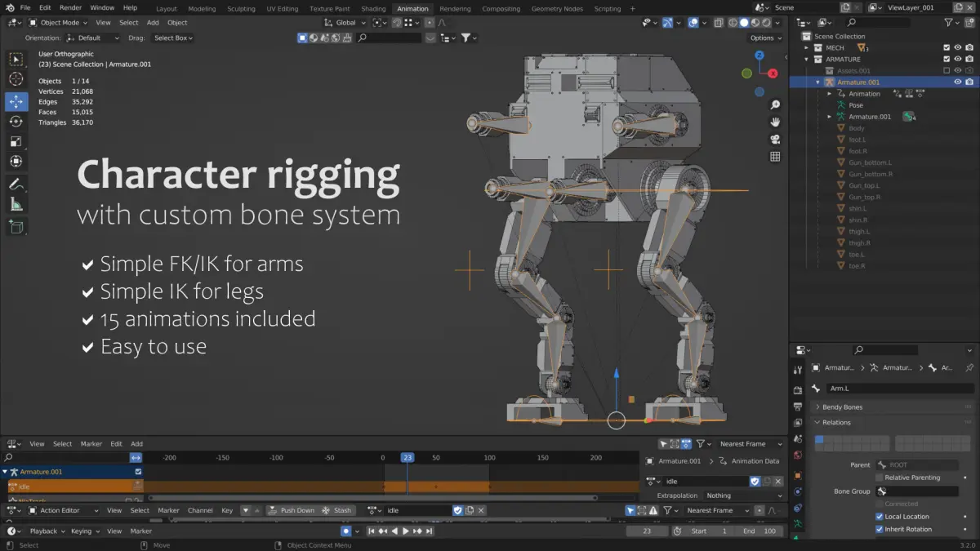Click the Blender logo menu icon
This screenshot has width=980, height=551.
tap(11, 8)
